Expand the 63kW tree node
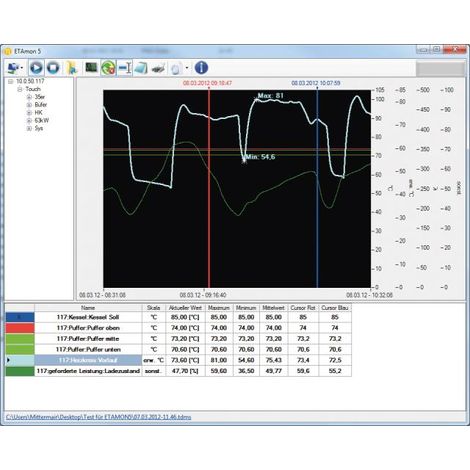This screenshot has width=470, height=470. pyautogui.click(x=29, y=120)
